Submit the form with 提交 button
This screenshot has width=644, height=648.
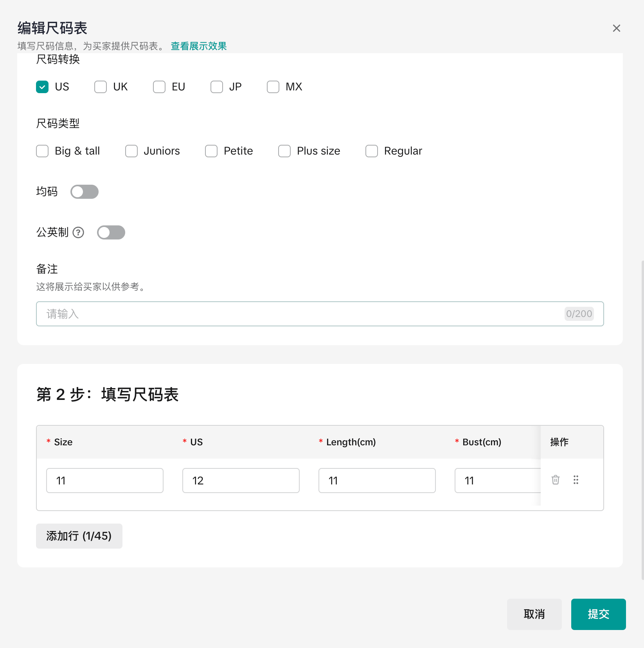598,614
